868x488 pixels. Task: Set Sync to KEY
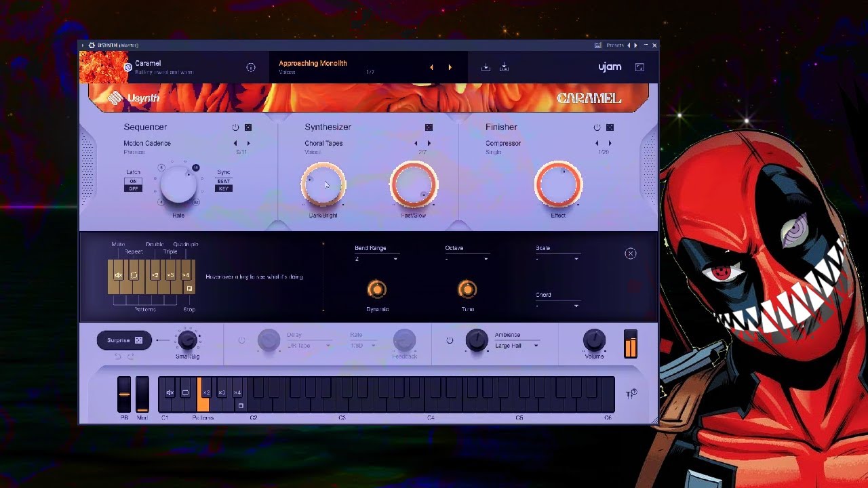(224, 188)
